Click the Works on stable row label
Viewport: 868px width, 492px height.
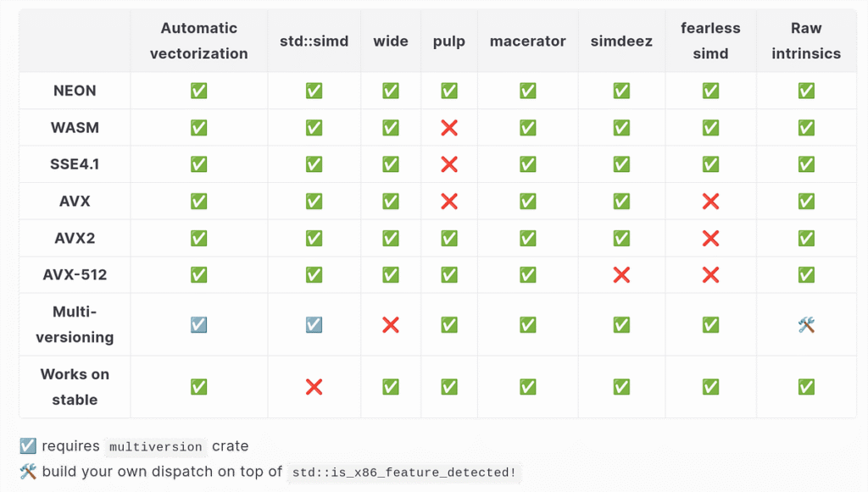(75, 387)
